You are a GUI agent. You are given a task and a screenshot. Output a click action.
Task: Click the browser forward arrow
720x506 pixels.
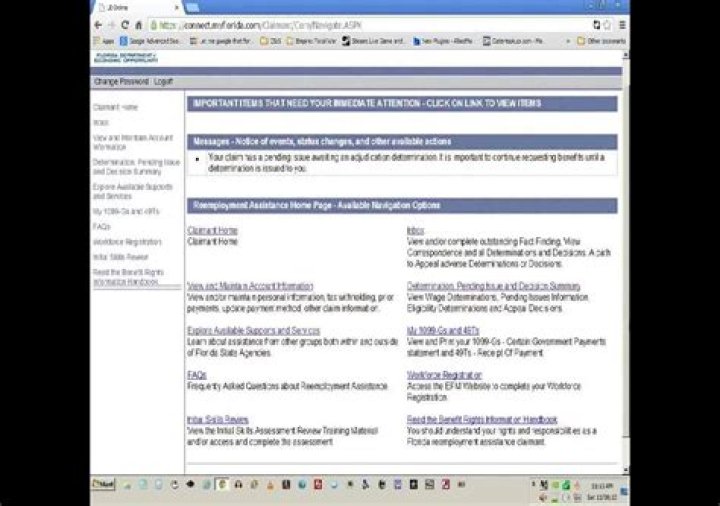click(x=109, y=24)
